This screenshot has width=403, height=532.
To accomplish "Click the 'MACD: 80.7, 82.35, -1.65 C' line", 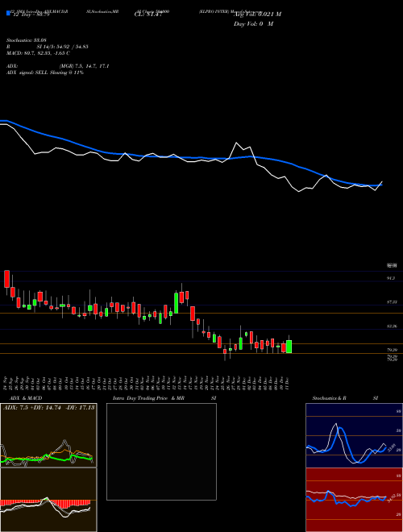I will coord(38,53).
